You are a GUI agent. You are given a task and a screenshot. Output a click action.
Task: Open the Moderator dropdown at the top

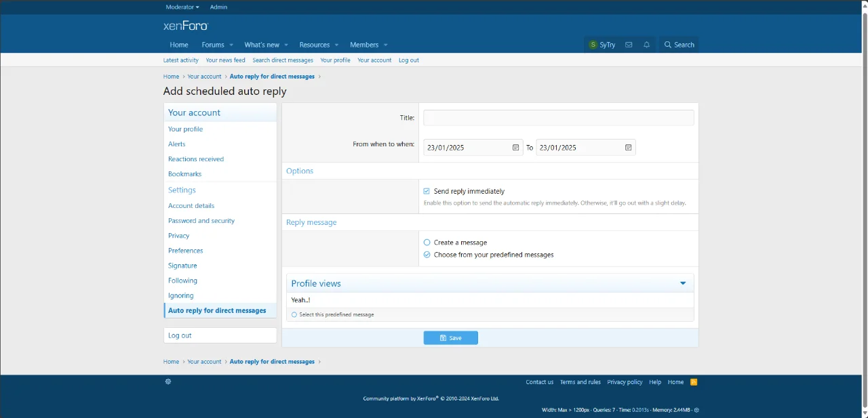[182, 7]
